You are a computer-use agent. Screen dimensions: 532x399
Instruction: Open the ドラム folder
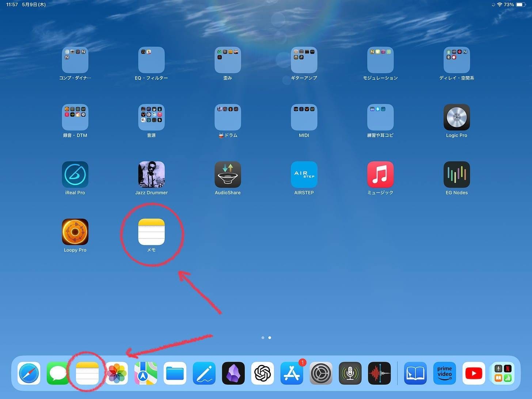pos(228,117)
